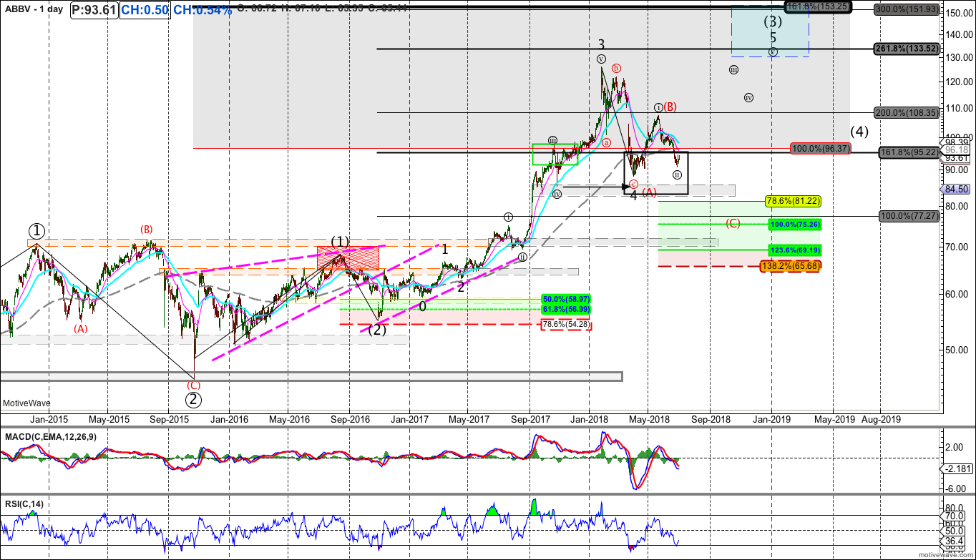Click the '(3)' wave label in blue target box
This screenshot has width=976, height=560.
(772, 21)
